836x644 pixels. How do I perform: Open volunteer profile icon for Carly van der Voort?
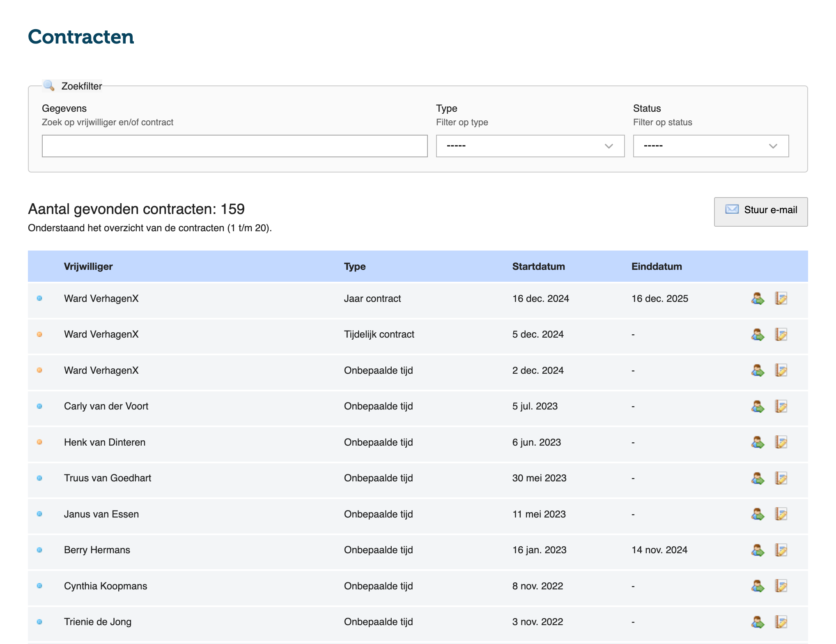[x=758, y=407]
